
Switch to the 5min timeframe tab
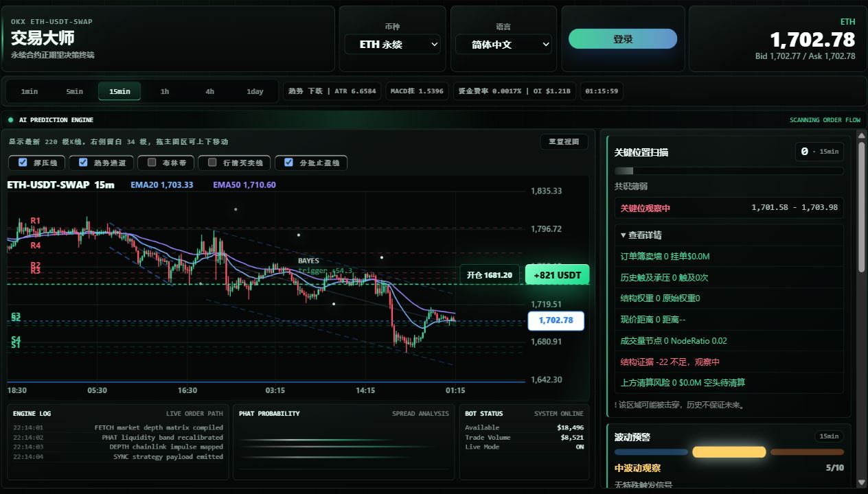tap(75, 91)
